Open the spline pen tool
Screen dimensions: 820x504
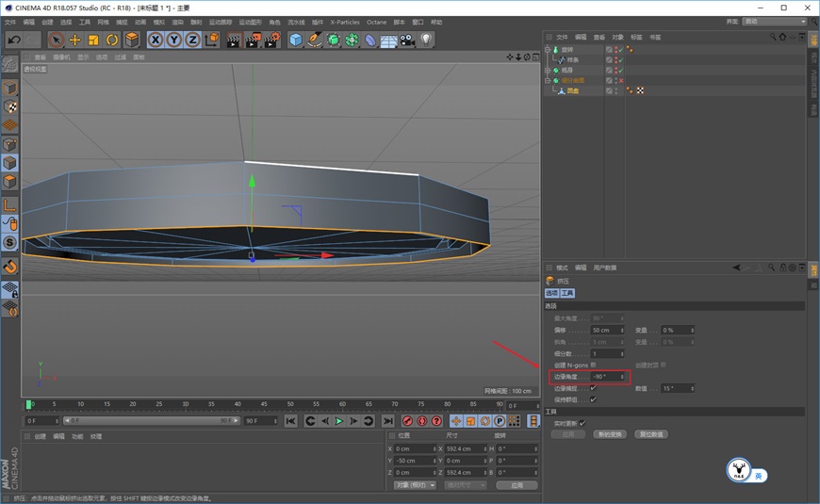tap(314, 40)
